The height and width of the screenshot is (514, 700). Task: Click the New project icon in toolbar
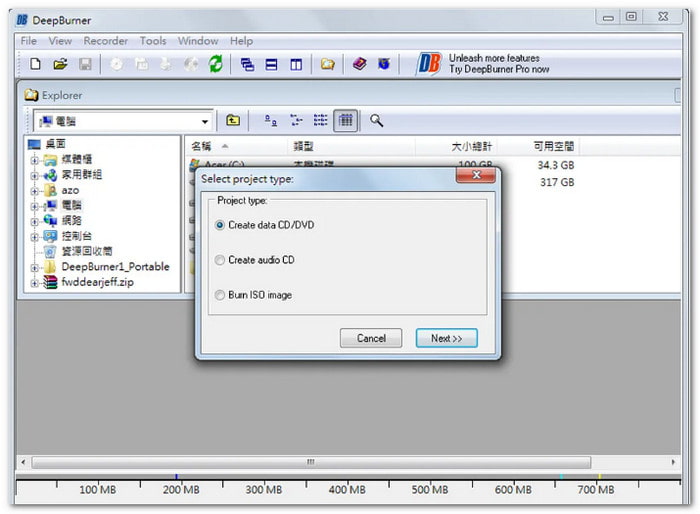click(35, 64)
